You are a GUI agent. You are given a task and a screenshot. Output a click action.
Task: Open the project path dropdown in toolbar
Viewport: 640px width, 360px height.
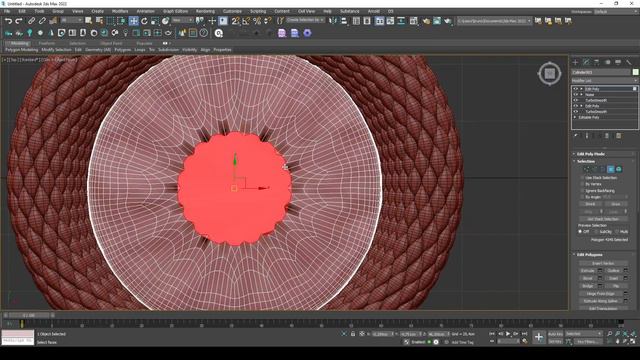click(x=494, y=20)
